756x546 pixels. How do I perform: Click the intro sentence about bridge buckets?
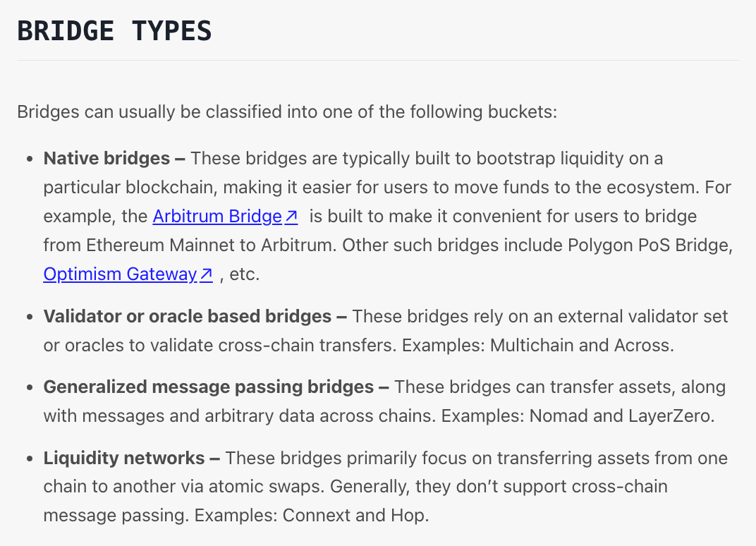(x=287, y=111)
